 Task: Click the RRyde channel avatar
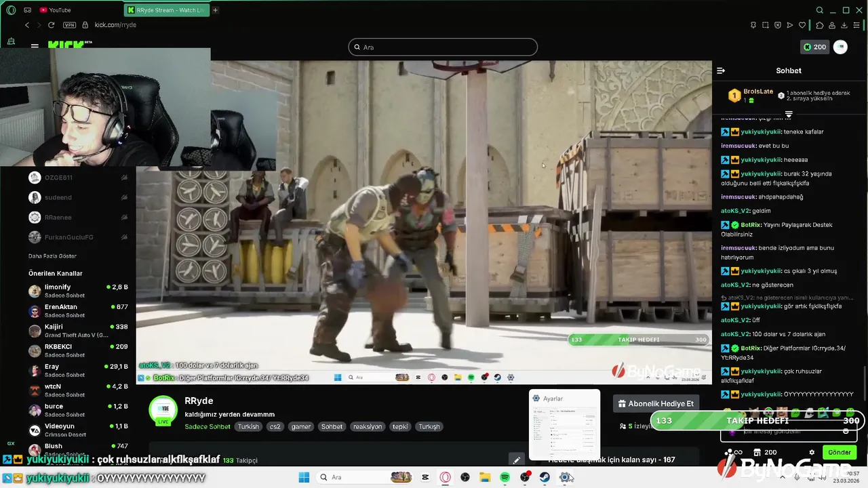pos(163,411)
